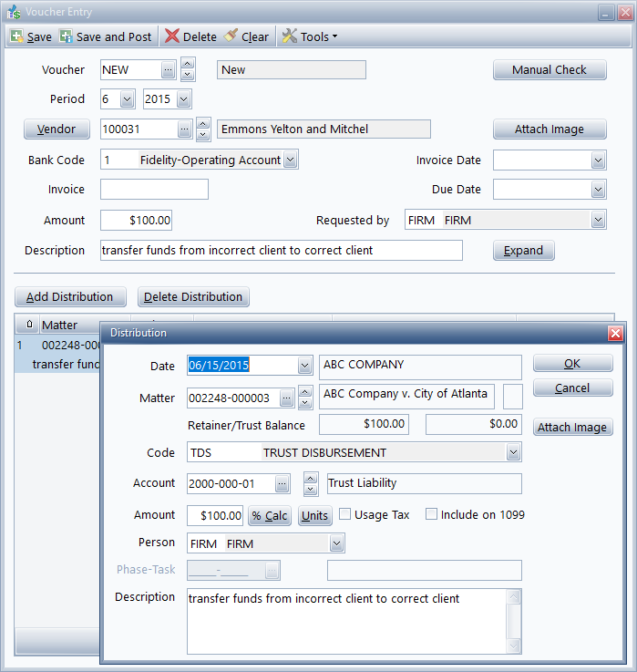
Task: Click the red Delete toolbar icon
Action: [172, 36]
